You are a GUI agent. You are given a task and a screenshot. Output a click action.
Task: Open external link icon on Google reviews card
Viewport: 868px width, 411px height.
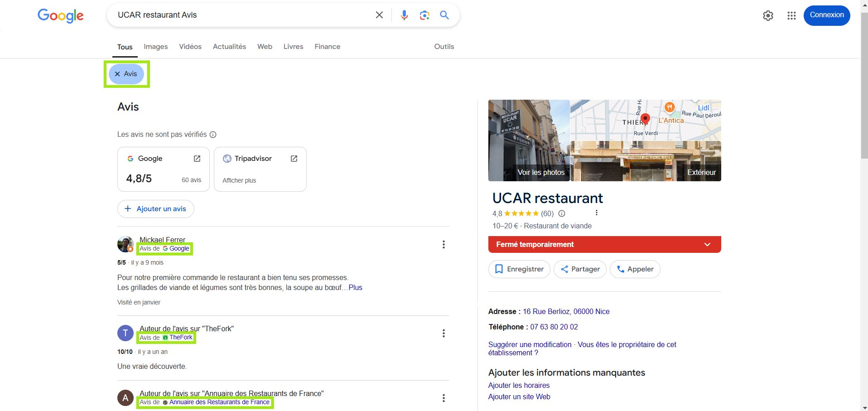point(197,159)
